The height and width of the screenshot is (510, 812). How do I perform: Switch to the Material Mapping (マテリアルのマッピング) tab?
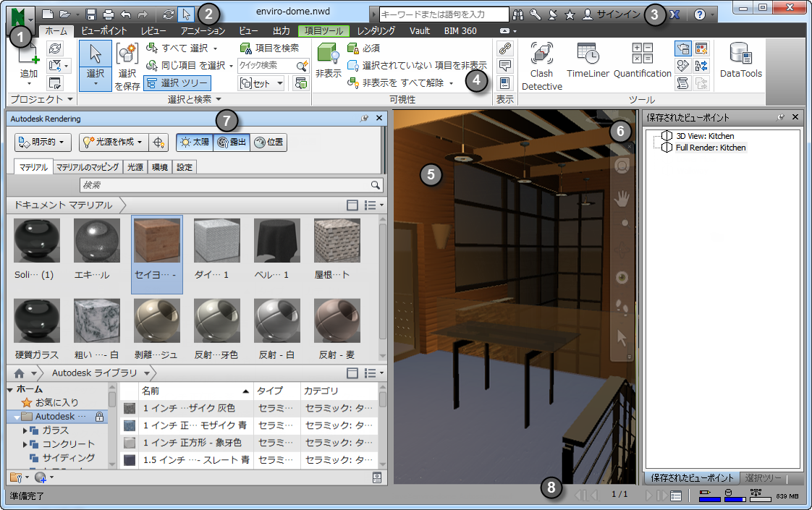[88, 167]
